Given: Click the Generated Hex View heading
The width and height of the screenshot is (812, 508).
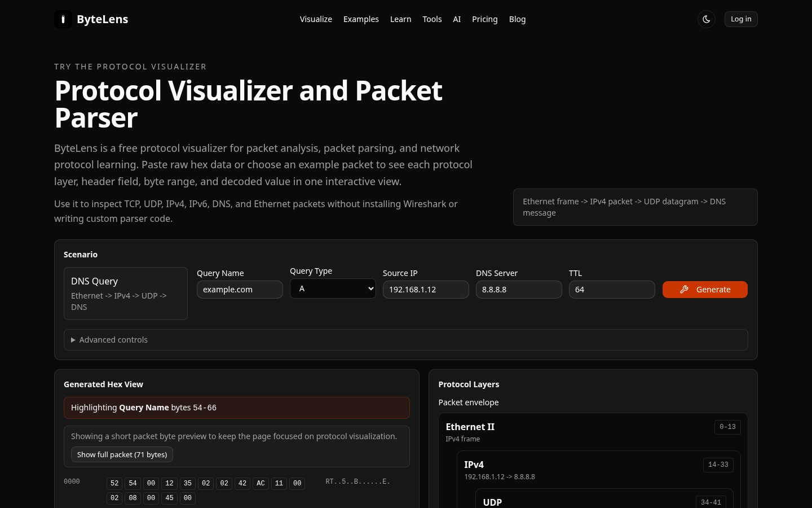Looking at the screenshot, I should click(103, 384).
